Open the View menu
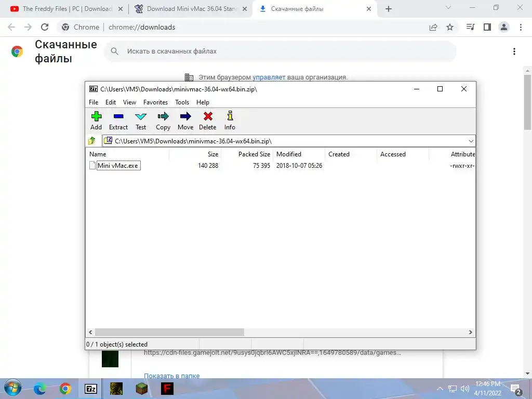 click(129, 102)
